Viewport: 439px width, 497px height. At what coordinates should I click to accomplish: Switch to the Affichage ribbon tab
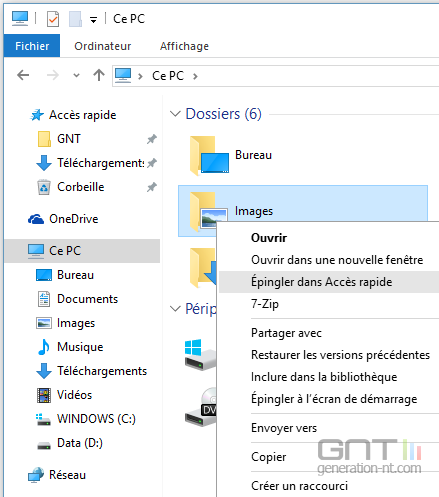[184, 46]
